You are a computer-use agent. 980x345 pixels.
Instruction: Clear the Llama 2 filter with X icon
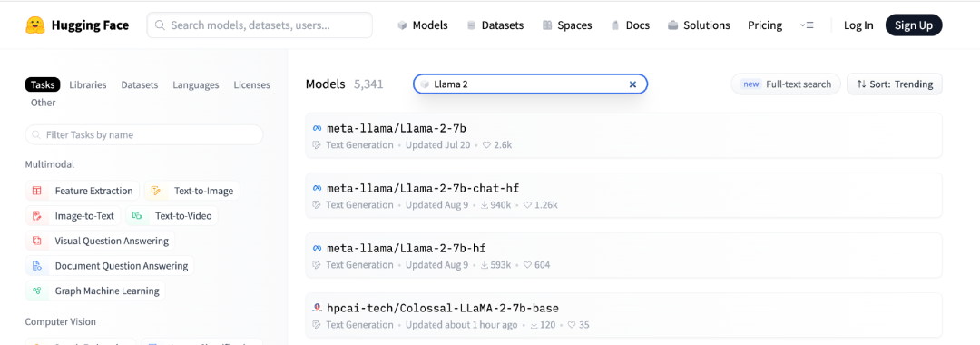coord(632,84)
